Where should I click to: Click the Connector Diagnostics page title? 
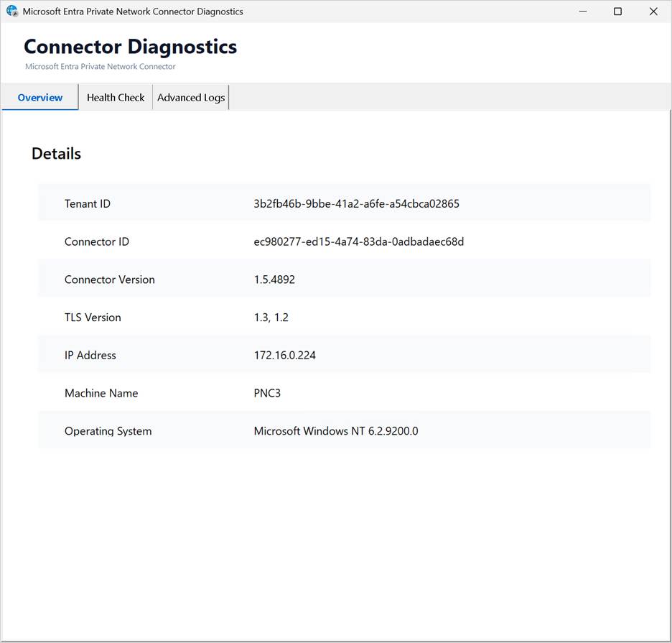(x=130, y=47)
